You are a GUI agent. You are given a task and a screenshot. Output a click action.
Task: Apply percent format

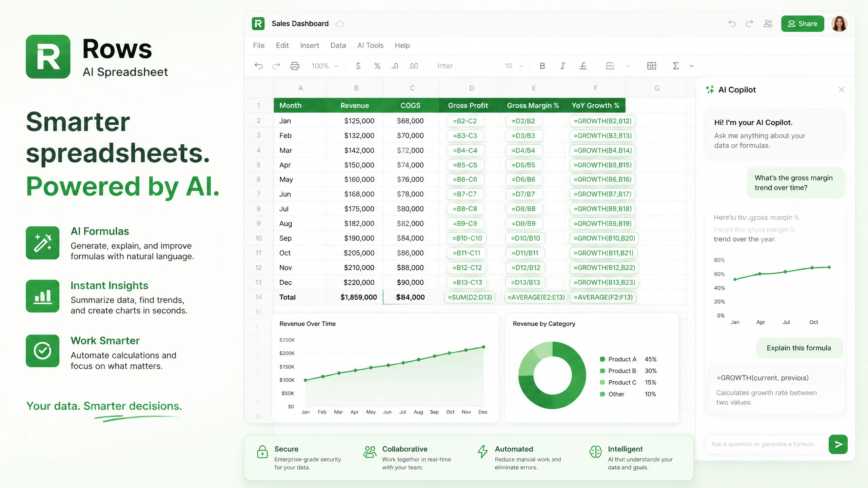[377, 66]
